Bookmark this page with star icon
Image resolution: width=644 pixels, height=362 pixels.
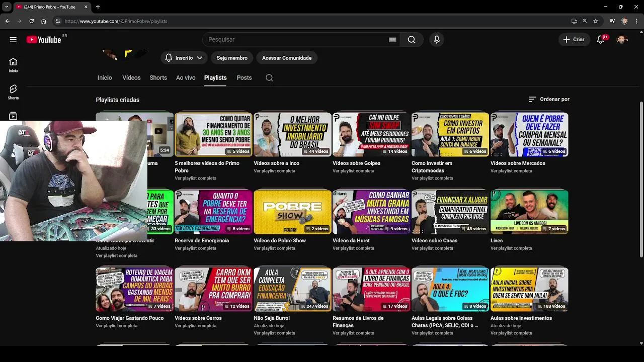pyautogui.click(x=596, y=21)
